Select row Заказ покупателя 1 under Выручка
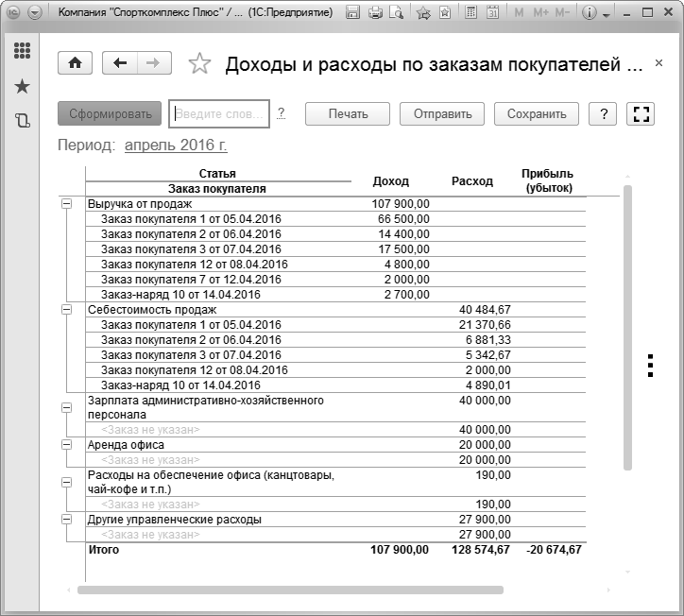This screenshot has height=616, width=684. [335, 219]
